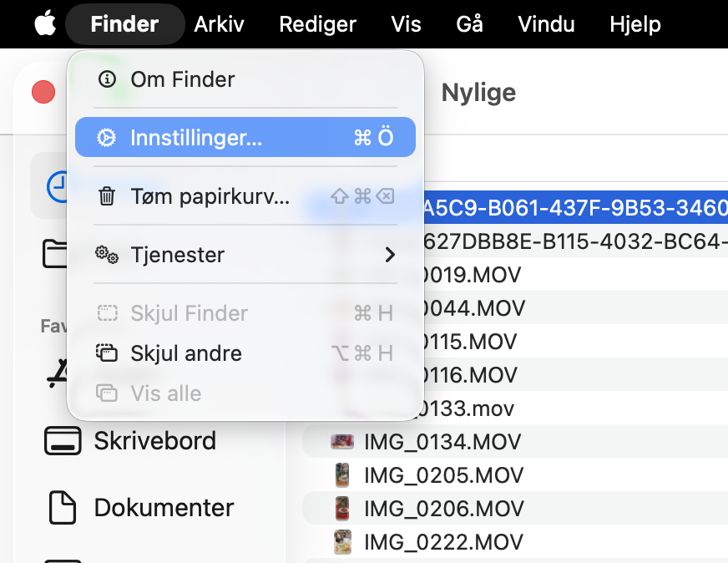Select the file IMG_0222.MOV
This screenshot has height=563, width=728.
[x=515, y=541]
